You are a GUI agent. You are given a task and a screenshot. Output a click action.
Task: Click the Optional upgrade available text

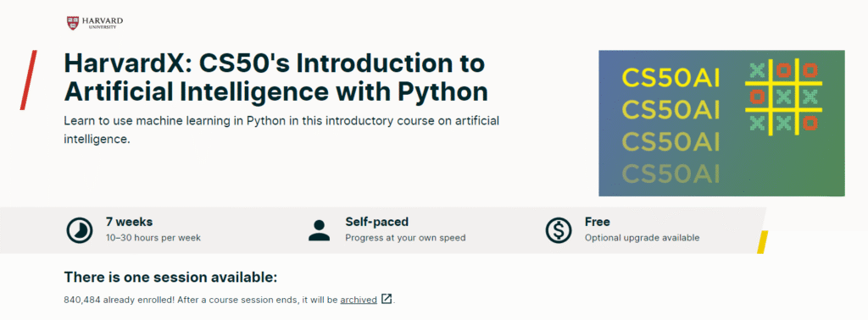pyautogui.click(x=643, y=238)
